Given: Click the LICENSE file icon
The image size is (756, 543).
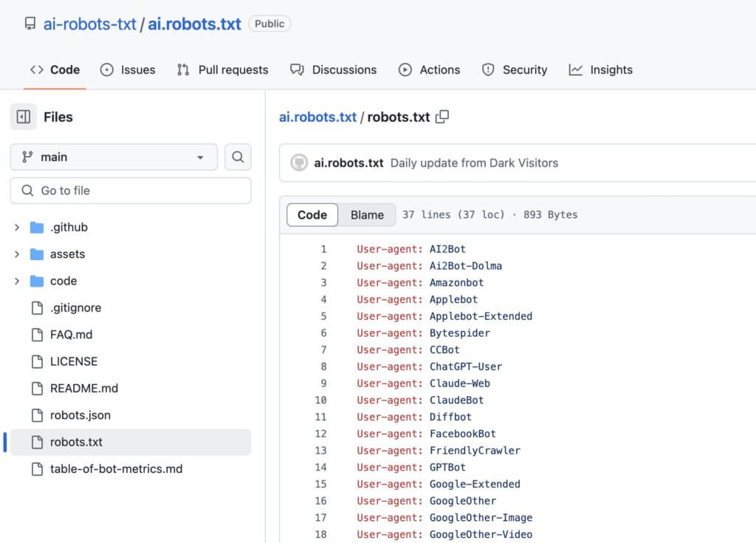Looking at the screenshot, I should tap(37, 361).
